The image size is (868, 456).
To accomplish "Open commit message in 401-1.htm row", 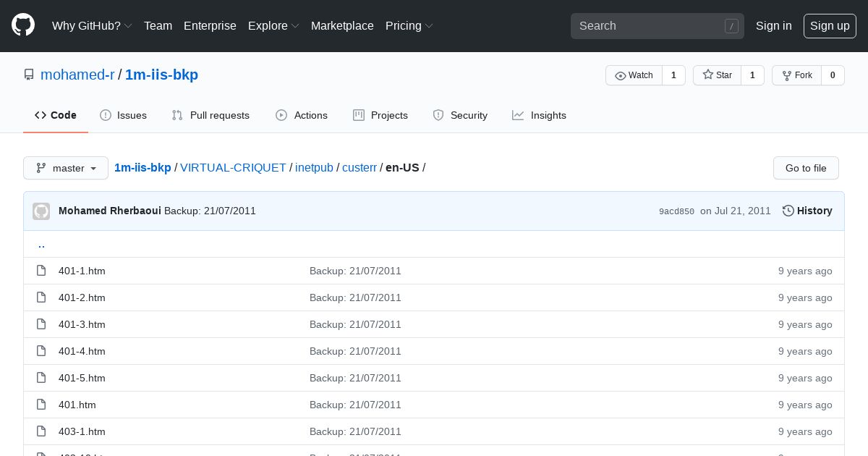I will (x=355, y=271).
